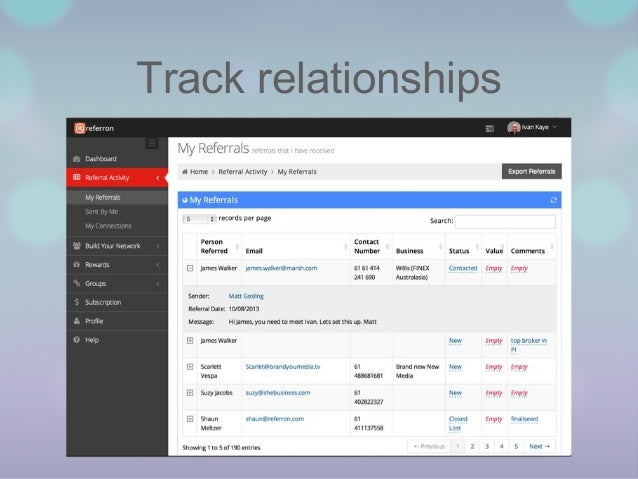Open the Ivan Kaye user dropdown
The height and width of the screenshot is (479, 638).
(533, 127)
